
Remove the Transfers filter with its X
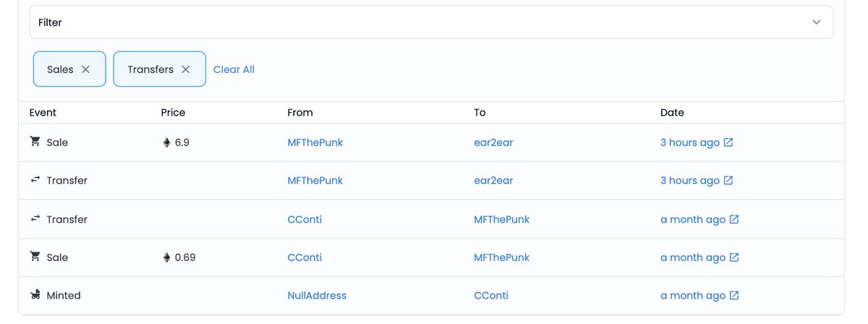[186, 69]
